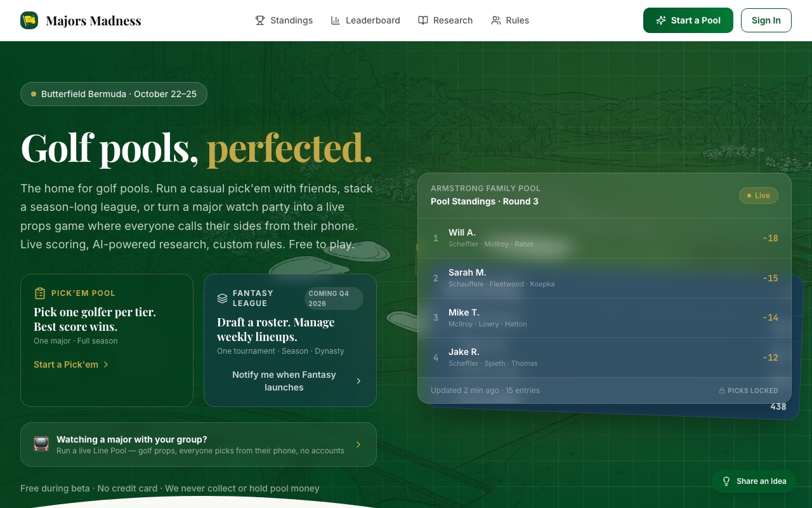Click the arrow beside Notify me when Fantasy launches

click(x=358, y=381)
